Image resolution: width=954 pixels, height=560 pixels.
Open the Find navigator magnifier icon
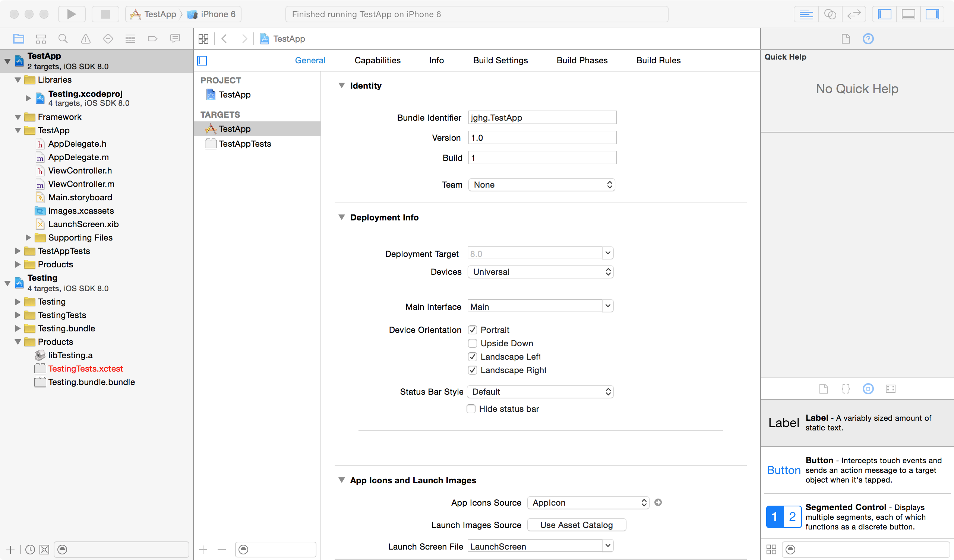(x=63, y=39)
